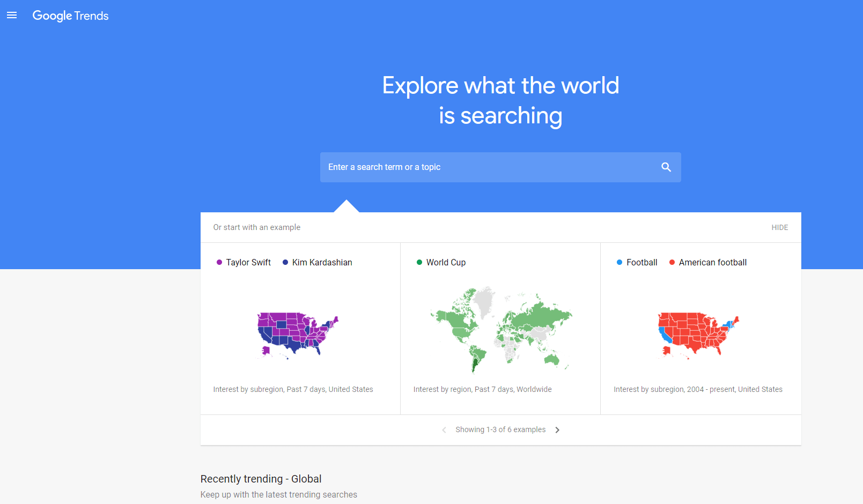Click 'Explore what the world is searching' headline

coord(501,101)
